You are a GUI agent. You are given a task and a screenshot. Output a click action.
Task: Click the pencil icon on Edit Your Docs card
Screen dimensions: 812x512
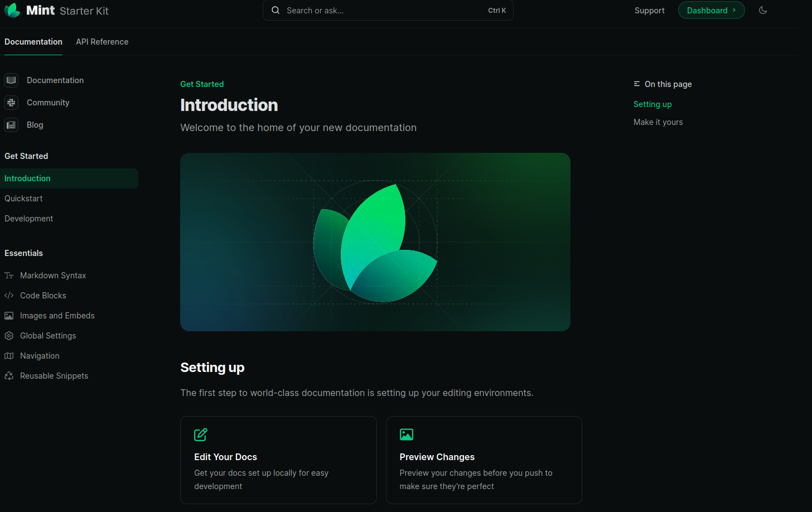(200, 434)
